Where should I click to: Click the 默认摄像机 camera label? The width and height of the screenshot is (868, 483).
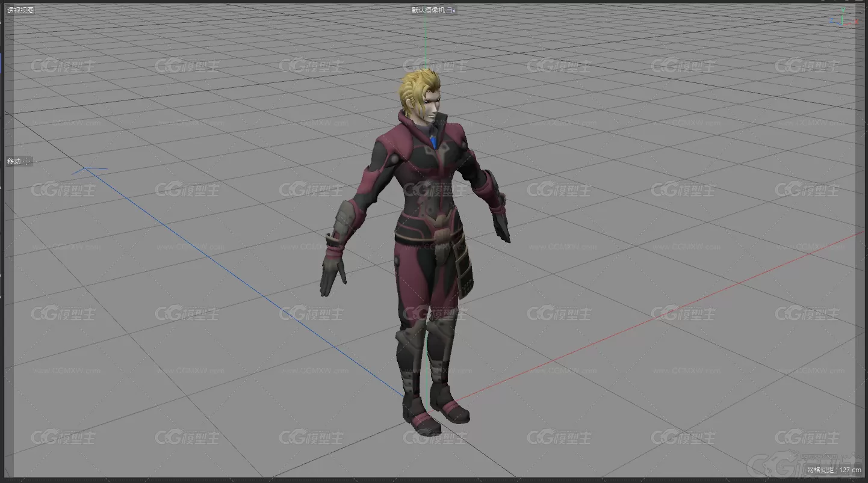429,10
